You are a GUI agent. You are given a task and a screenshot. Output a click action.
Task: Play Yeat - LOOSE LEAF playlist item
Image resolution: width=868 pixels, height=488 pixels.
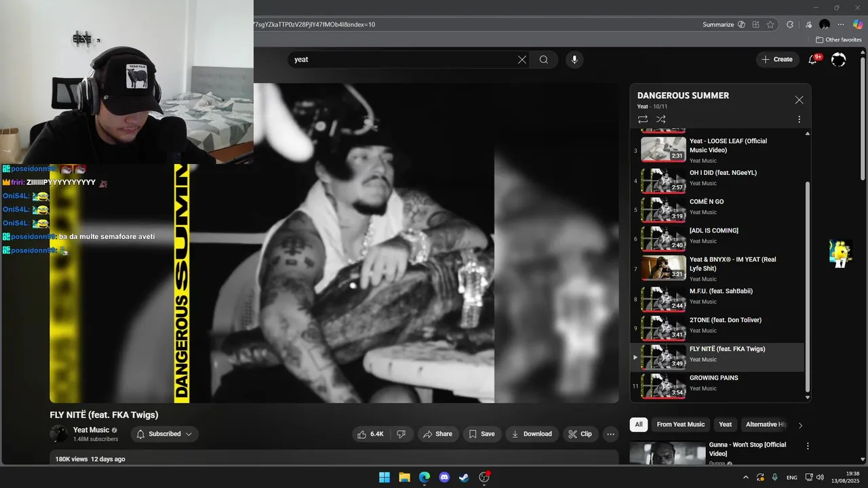[x=719, y=150]
